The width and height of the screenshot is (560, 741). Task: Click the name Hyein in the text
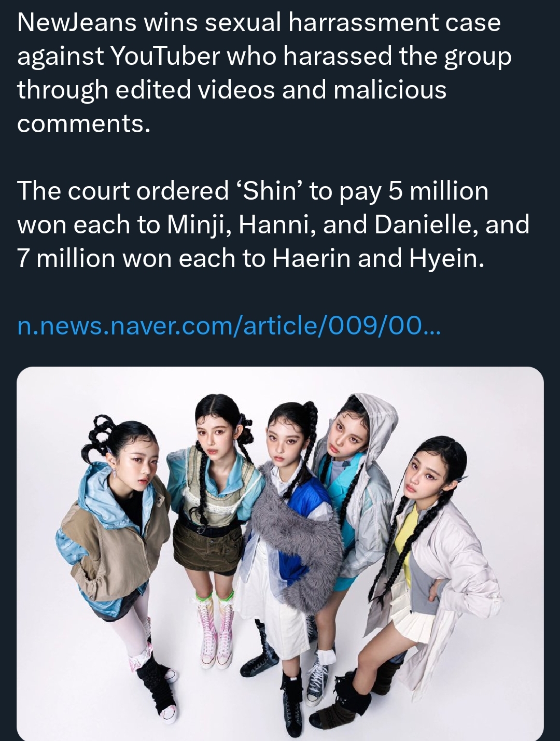tap(446, 258)
